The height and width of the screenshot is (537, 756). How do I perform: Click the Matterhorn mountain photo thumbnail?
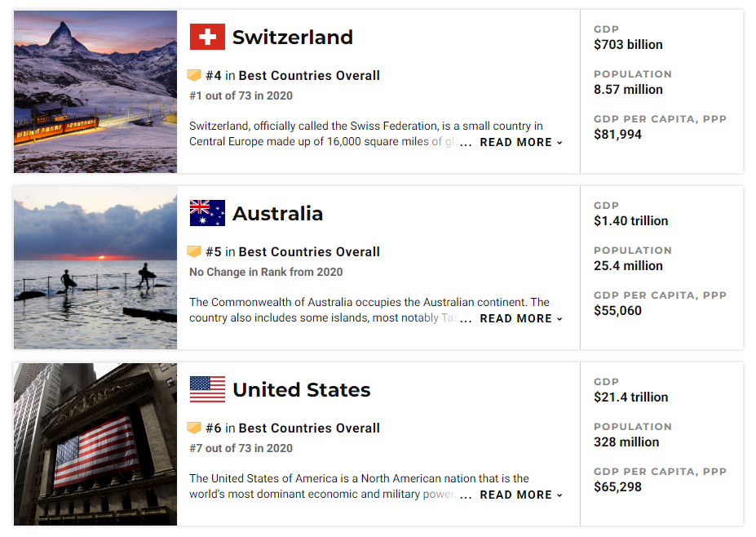point(95,91)
